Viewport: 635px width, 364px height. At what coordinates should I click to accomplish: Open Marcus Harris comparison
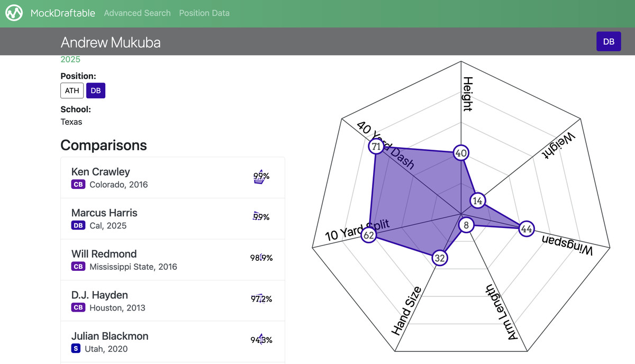click(104, 213)
